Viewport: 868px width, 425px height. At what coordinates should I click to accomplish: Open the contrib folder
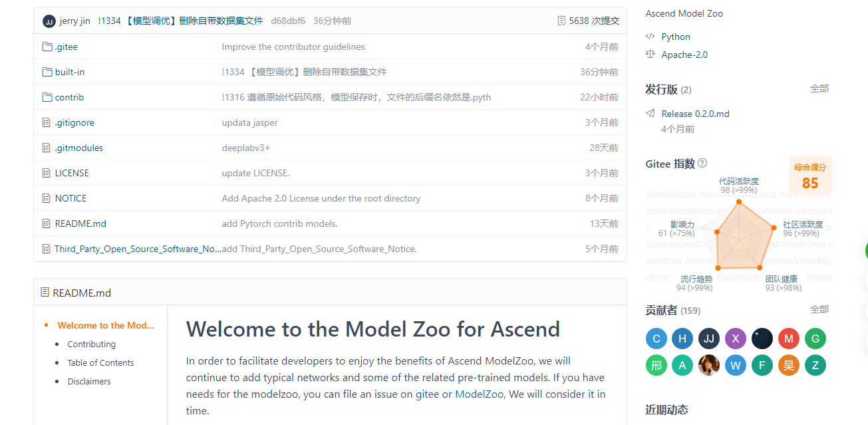69,97
